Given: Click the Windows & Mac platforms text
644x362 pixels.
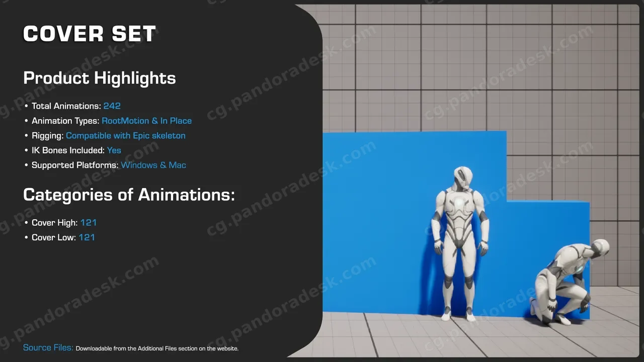Looking at the screenshot, I should (x=153, y=165).
